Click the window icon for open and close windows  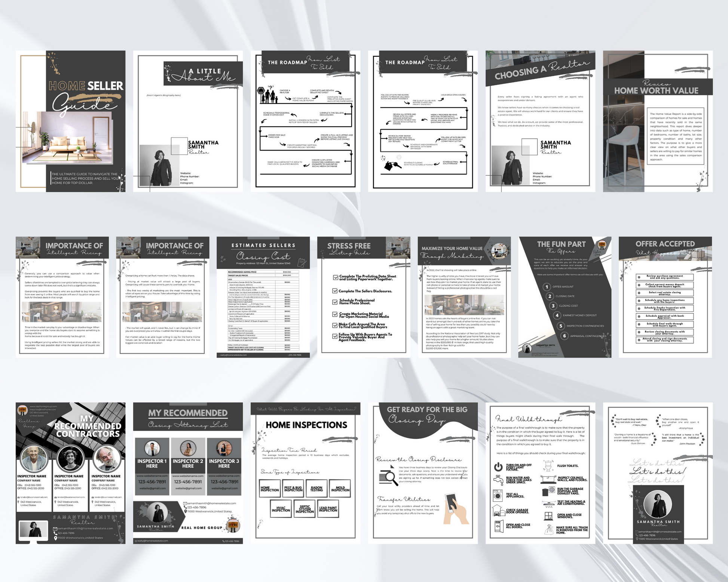pos(548,516)
